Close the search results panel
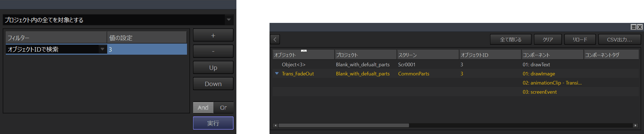Screen dimensions: 644x134 pyautogui.click(x=640, y=27)
